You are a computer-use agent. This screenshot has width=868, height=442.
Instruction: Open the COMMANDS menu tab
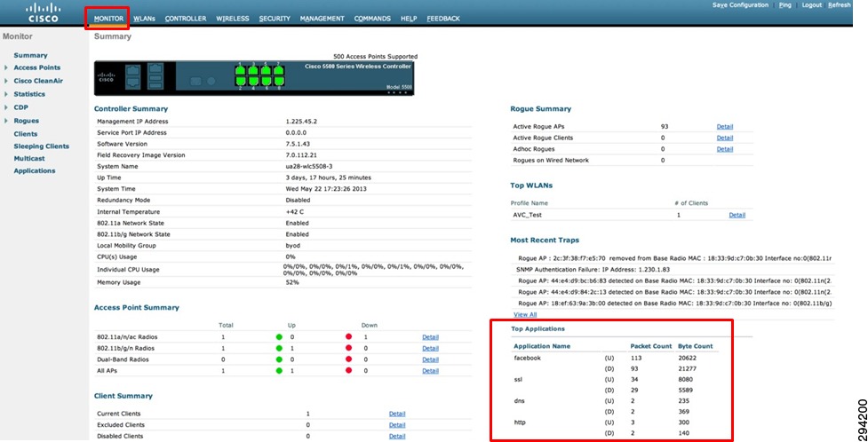[372, 19]
